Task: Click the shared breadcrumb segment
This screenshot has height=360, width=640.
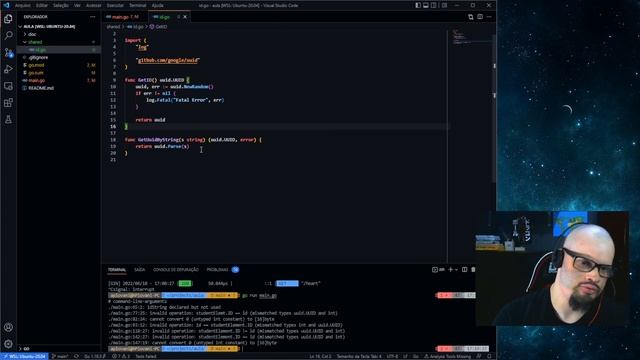Action: click(113, 27)
